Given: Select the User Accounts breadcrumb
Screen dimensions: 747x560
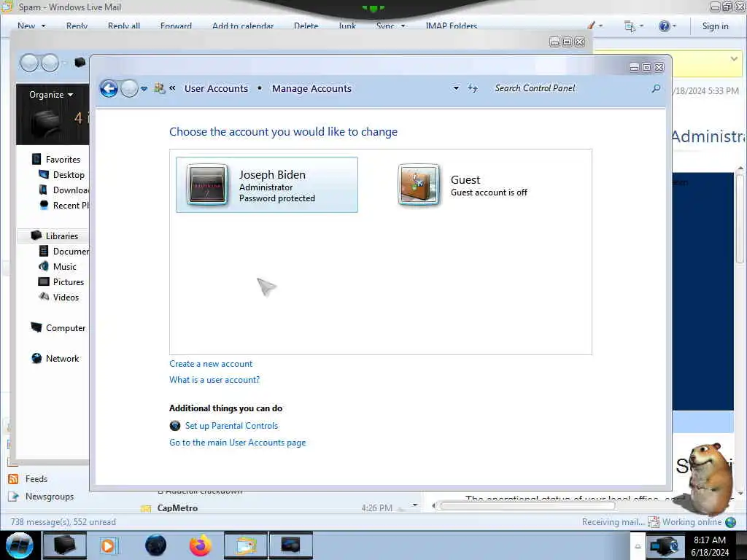Looking at the screenshot, I should pos(216,88).
